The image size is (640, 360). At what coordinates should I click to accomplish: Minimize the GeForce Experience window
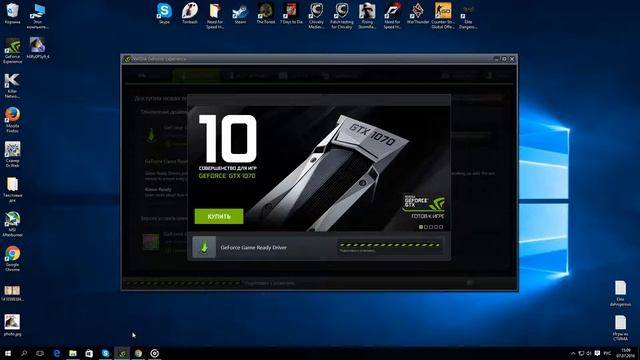(496, 59)
